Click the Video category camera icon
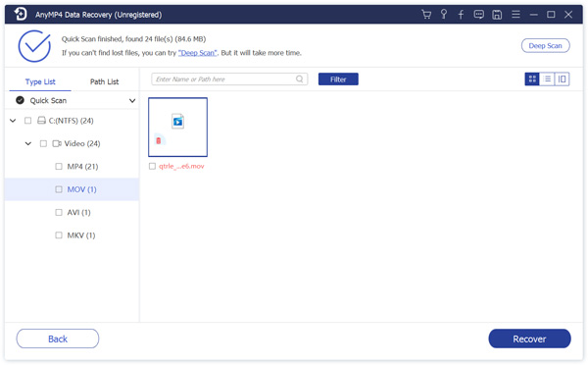The height and width of the screenshot is (365, 588). [x=57, y=143]
